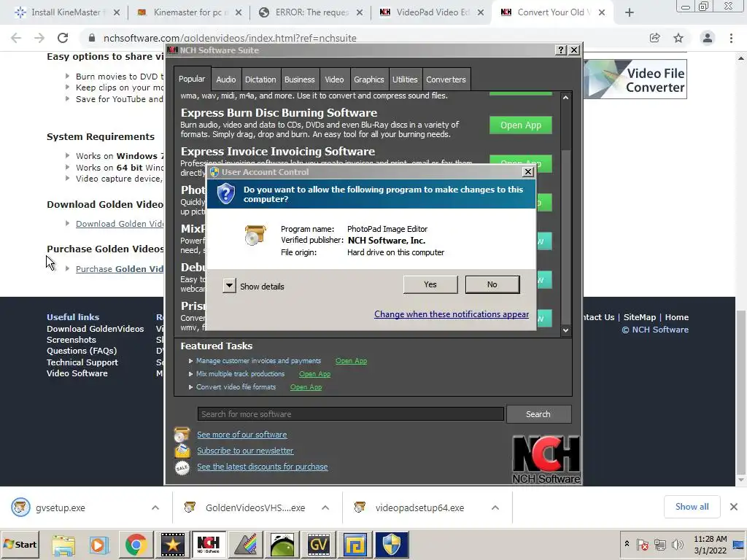Expand options for videopadsetup64.exe download

pyautogui.click(x=495, y=507)
